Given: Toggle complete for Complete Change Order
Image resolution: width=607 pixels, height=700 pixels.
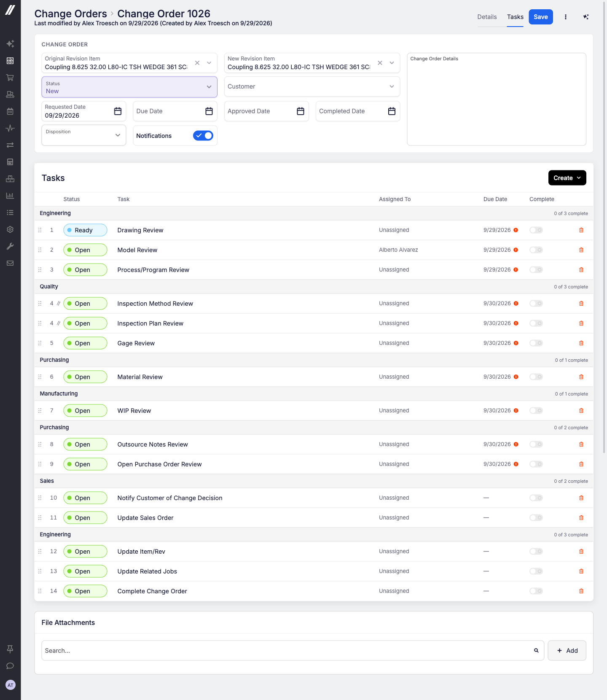Looking at the screenshot, I should 536,591.
